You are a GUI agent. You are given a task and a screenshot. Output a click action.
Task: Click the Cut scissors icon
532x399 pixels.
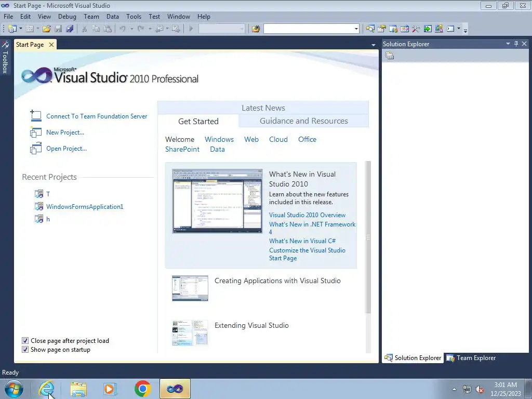pos(85,29)
